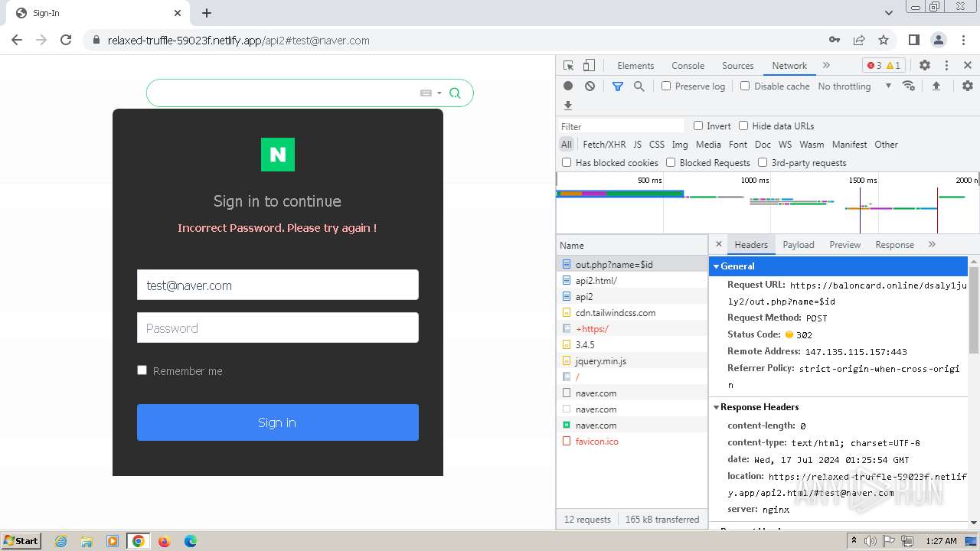
Task: Open the Preview tab
Action: (x=844, y=245)
